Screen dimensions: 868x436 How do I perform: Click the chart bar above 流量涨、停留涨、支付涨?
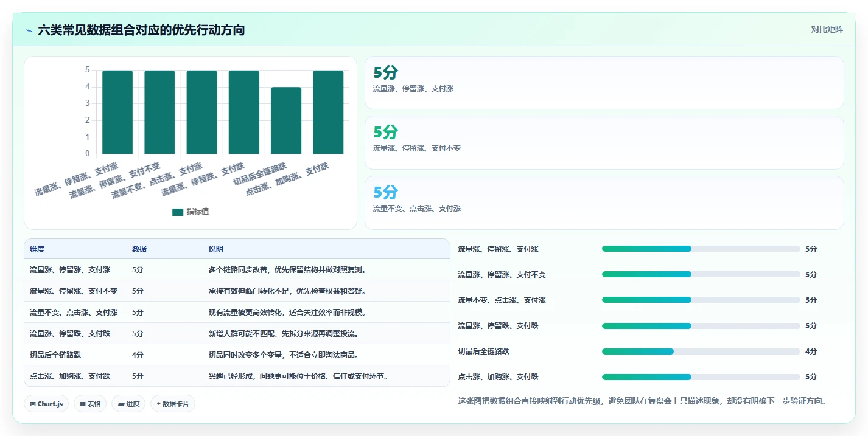coord(117,112)
